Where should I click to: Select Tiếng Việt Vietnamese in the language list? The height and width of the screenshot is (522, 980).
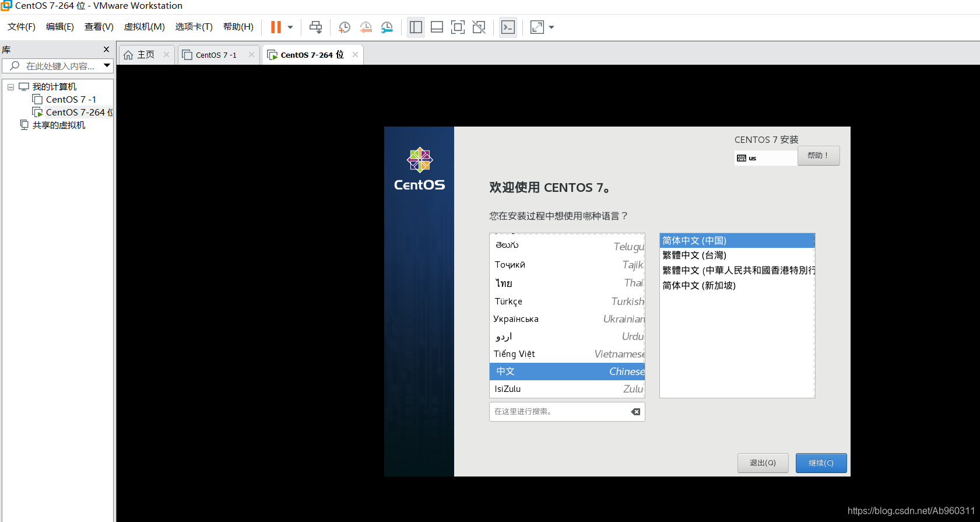click(567, 354)
